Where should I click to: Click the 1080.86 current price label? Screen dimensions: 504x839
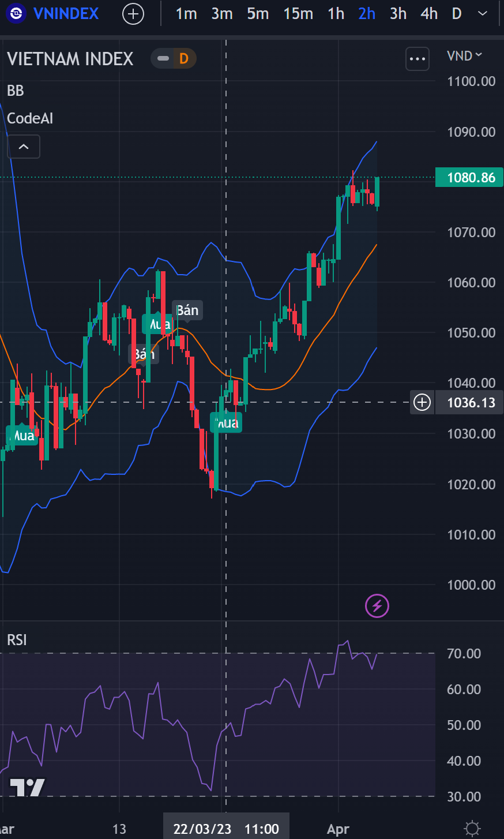[469, 177]
